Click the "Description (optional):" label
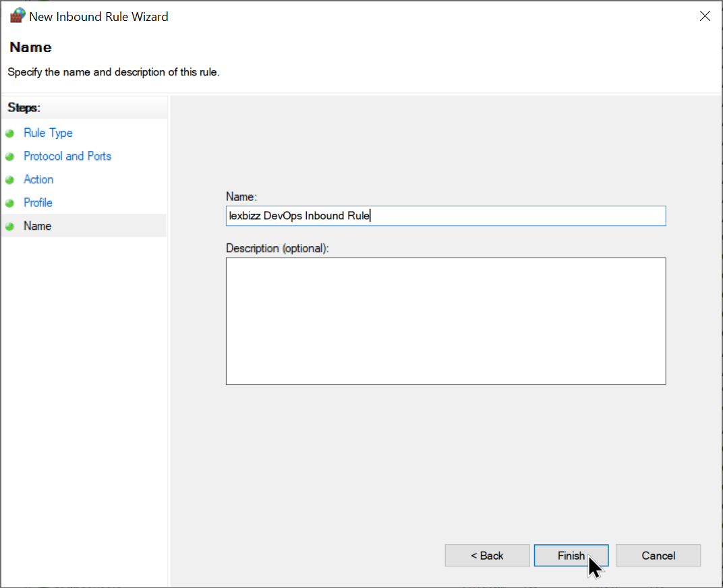Viewport: 723px width, 588px height. click(x=277, y=248)
